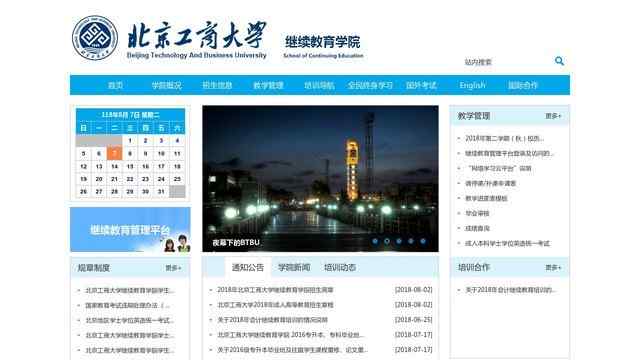Open first 规章制度 list item

(x=130, y=291)
